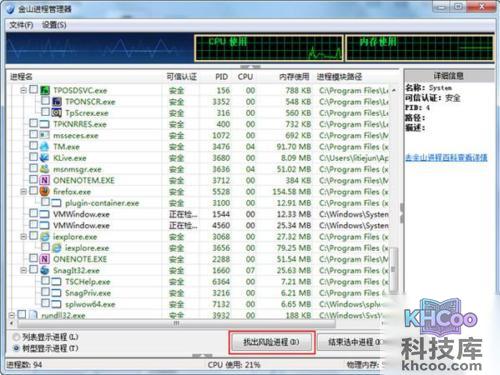The height and width of the screenshot is (375, 500).
Task: Click the plugin-container.exe window icon
Action: [x=56, y=203]
